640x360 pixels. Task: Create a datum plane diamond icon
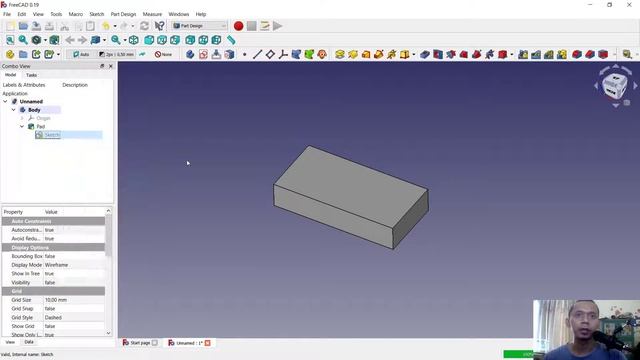point(270,54)
